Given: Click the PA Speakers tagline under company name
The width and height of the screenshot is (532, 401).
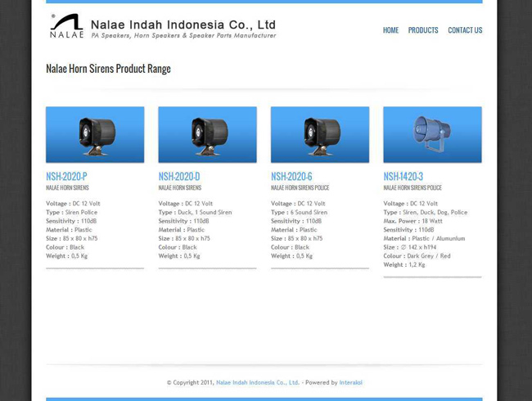Looking at the screenshot, I should 183,36.
